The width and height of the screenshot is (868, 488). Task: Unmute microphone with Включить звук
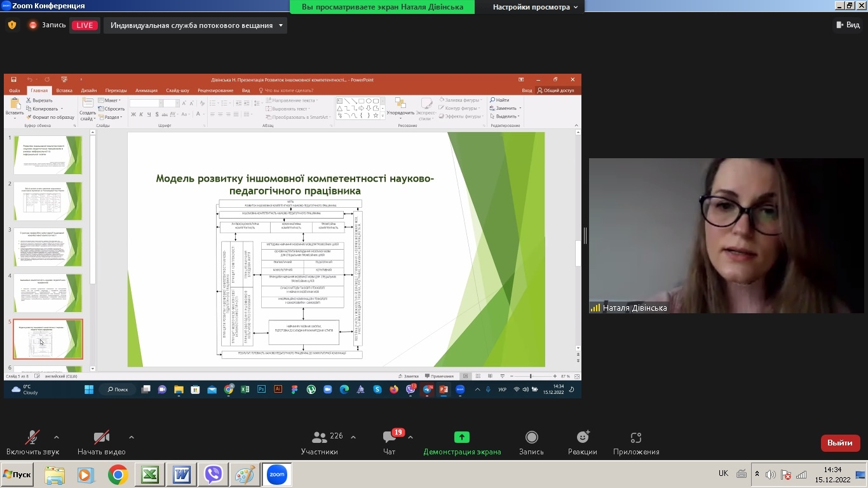pyautogui.click(x=32, y=442)
